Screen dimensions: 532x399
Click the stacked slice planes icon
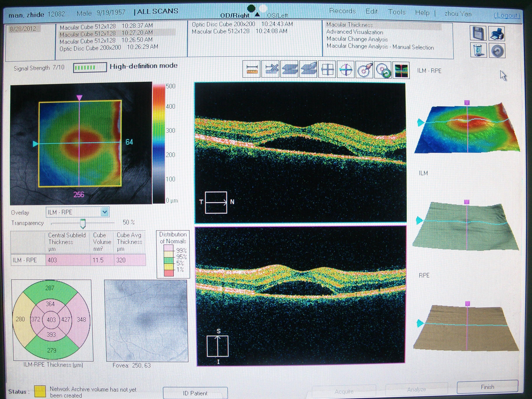click(x=289, y=69)
